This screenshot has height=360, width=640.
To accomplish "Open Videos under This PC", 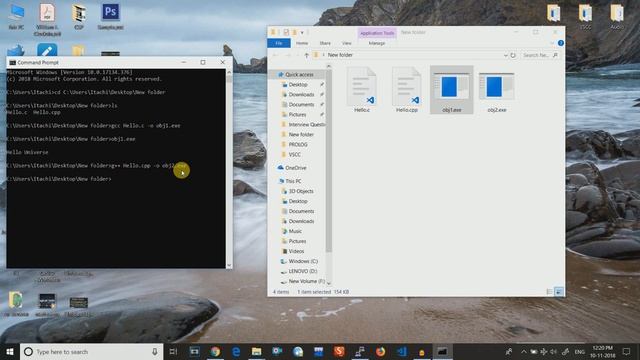I will pyautogui.click(x=296, y=251).
